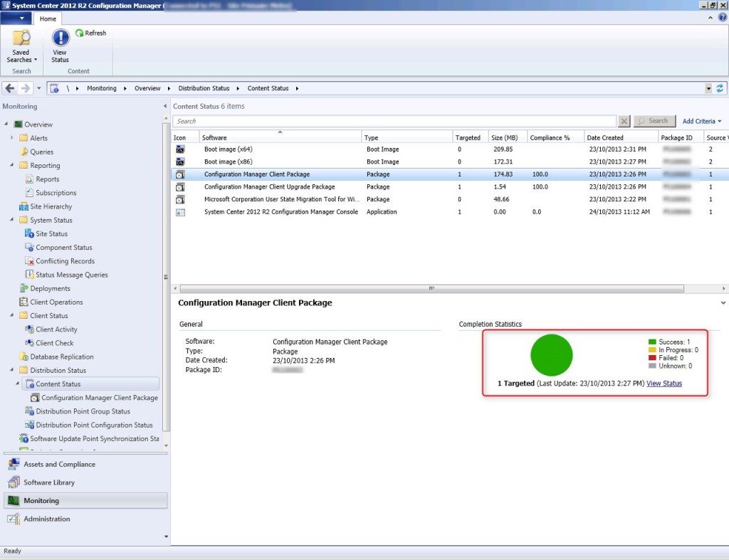Click the back navigation arrow
This screenshot has height=560, width=729.
tap(9, 88)
